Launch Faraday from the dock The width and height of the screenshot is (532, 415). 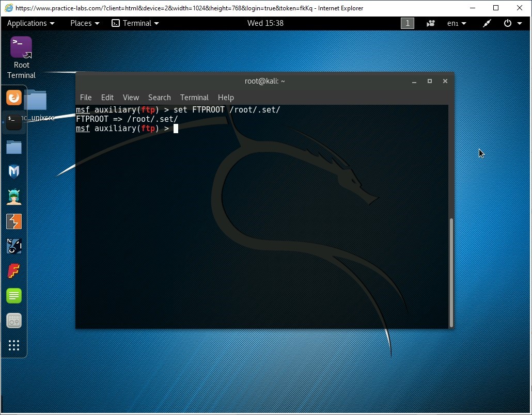(x=14, y=271)
